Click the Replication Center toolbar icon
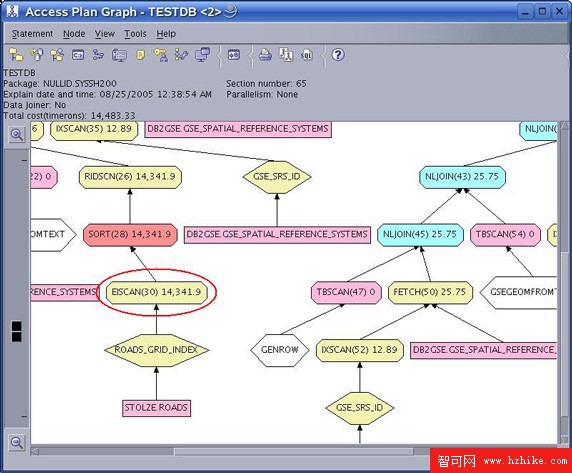572x473 pixels. [37, 55]
